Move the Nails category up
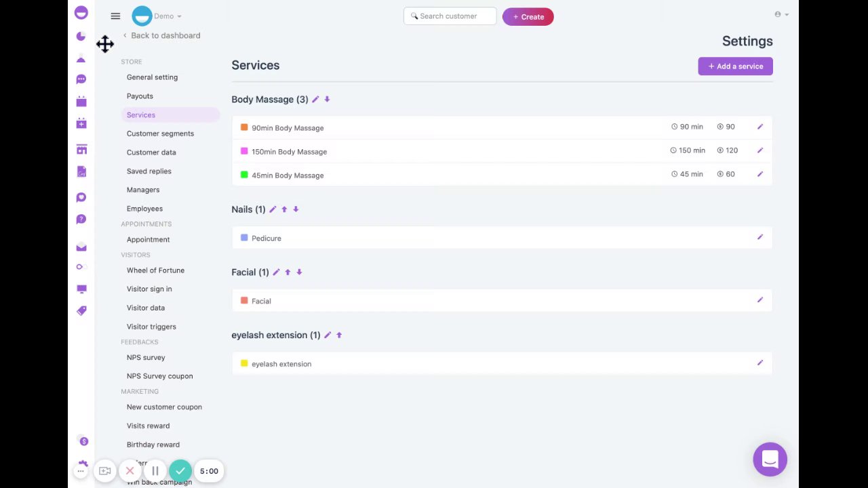Screen dimensions: 868x488 point(284,209)
